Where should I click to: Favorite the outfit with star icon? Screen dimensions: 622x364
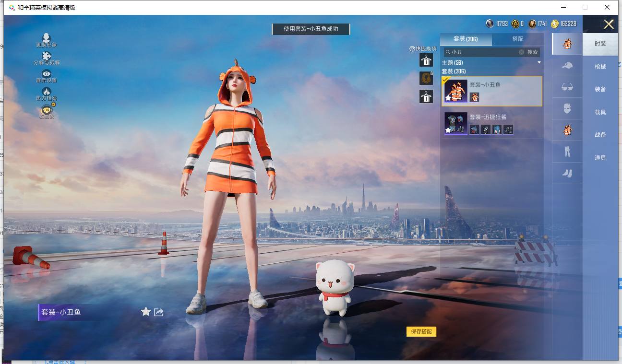146,312
